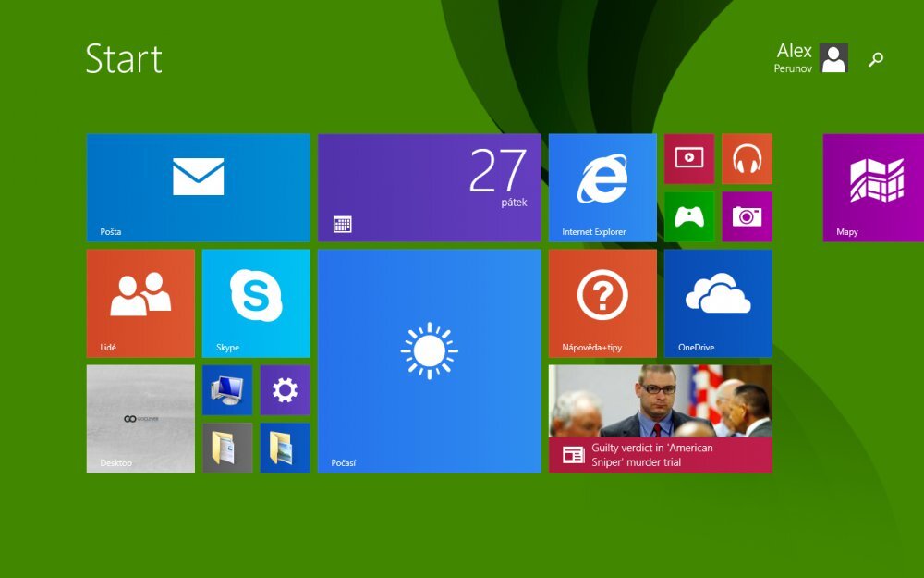Open the calendar tile showing 27 pátek
Viewport: 924px width, 578px height.
[429, 187]
